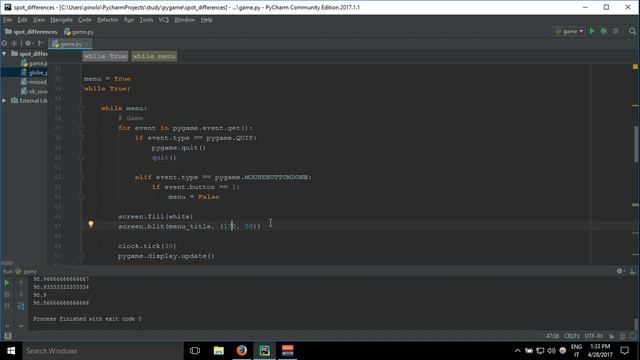Open File Explorer from taskbar
640x360 pixels.
pos(219,351)
